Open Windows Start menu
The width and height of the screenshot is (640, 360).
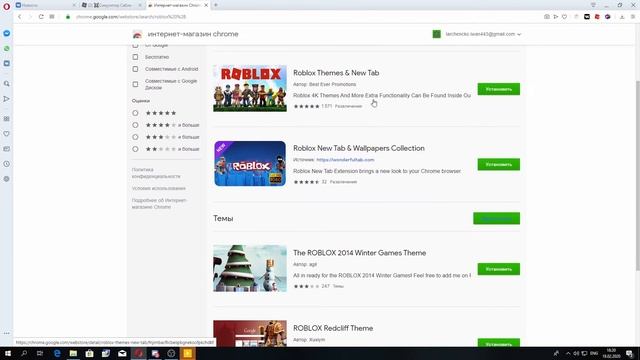click(x=7, y=353)
